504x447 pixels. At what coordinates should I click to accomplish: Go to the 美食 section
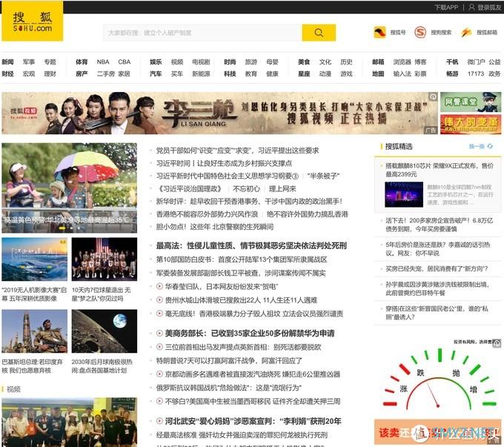click(x=303, y=62)
